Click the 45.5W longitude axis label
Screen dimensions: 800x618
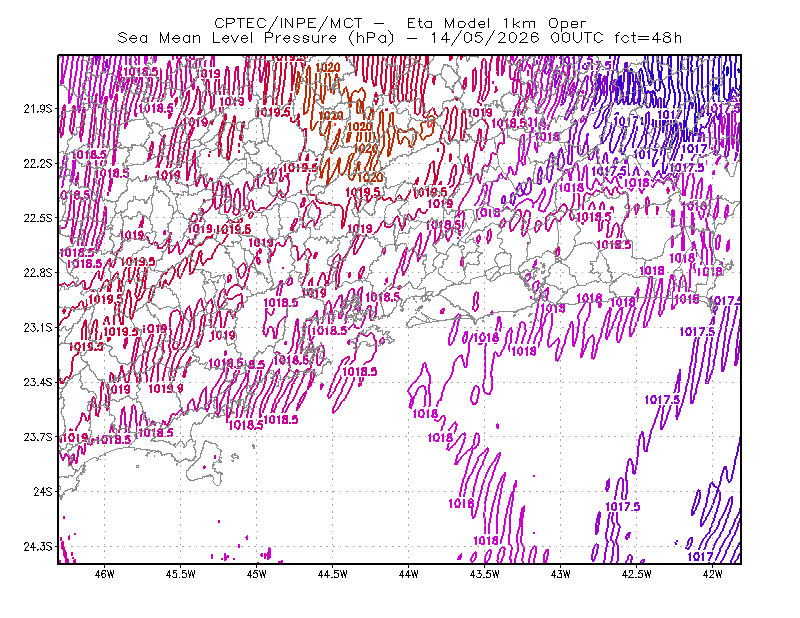point(181,574)
